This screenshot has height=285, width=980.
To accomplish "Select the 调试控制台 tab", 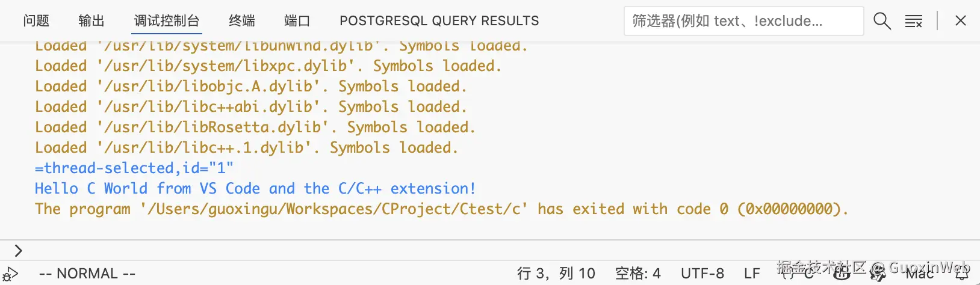I will tap(167, 21).
